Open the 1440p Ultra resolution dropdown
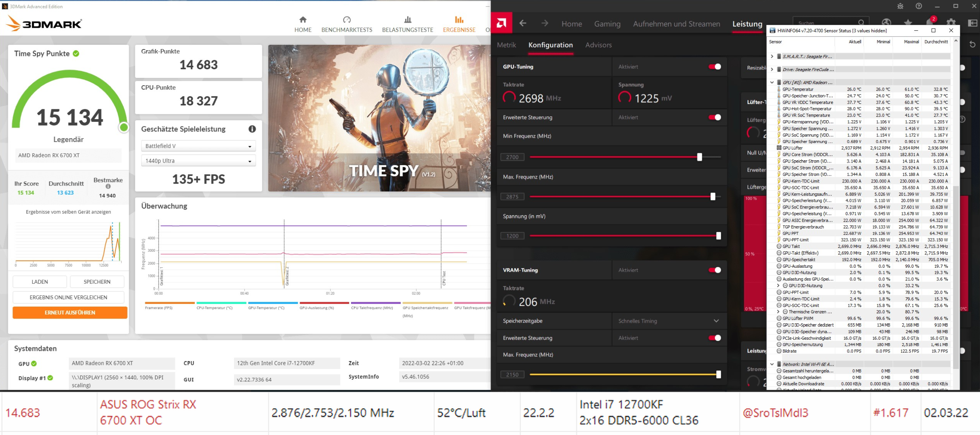Viewport: 980px width, 435px height. [198, 161]
